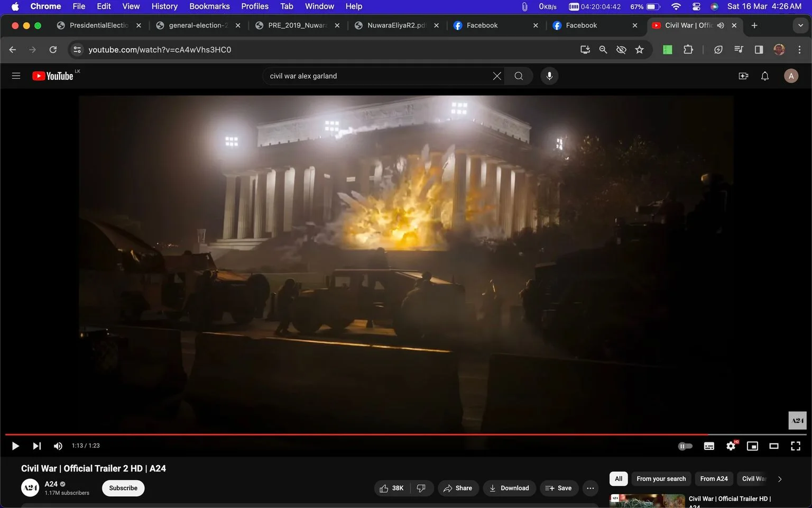Toggle subtitles/closed captions

709,446
